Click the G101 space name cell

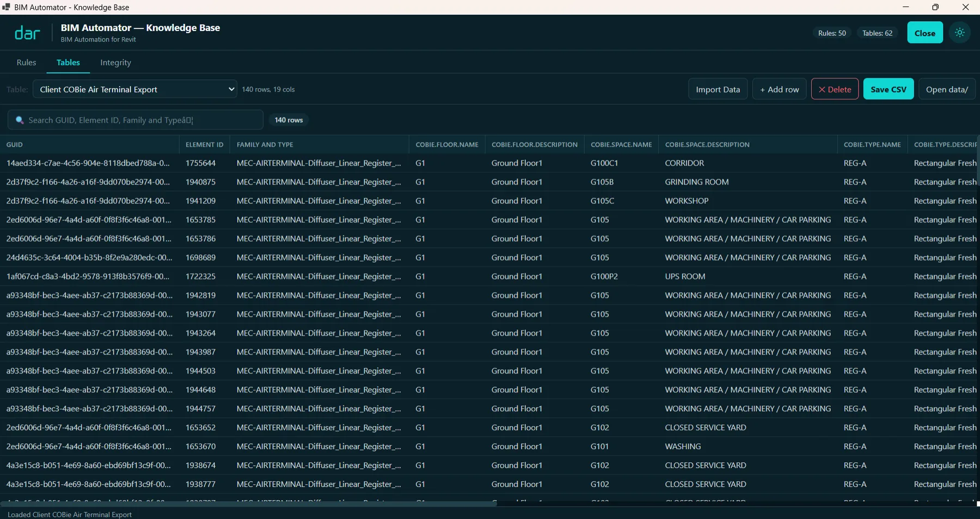[x=621, y=447]
